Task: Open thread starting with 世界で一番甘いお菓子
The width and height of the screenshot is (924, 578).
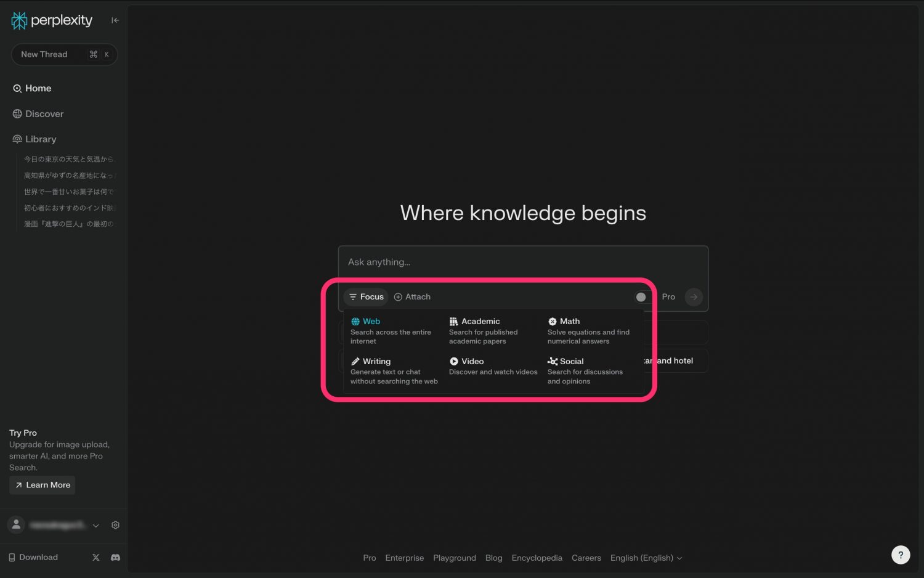Action: coord(69,192)
